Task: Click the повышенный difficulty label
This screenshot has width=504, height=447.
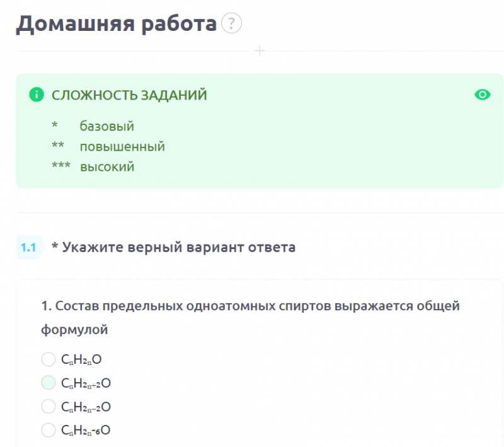Action: point(122,147)
